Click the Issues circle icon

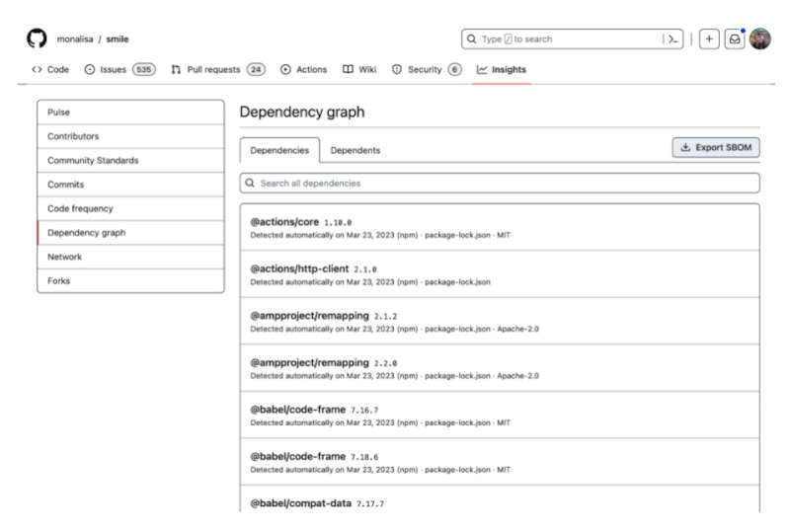click(90, 69)
